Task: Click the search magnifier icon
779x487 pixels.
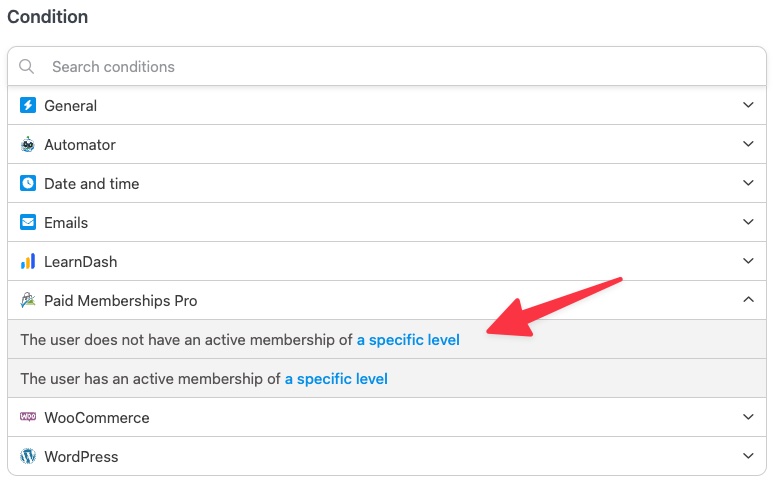Action: tap(26, 67)
